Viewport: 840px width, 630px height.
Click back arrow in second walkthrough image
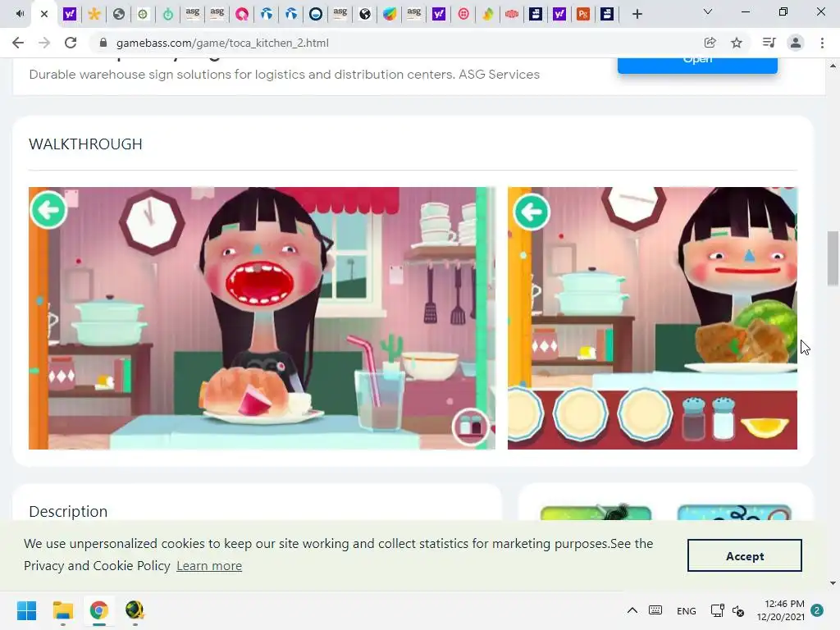tap(532, 212)
